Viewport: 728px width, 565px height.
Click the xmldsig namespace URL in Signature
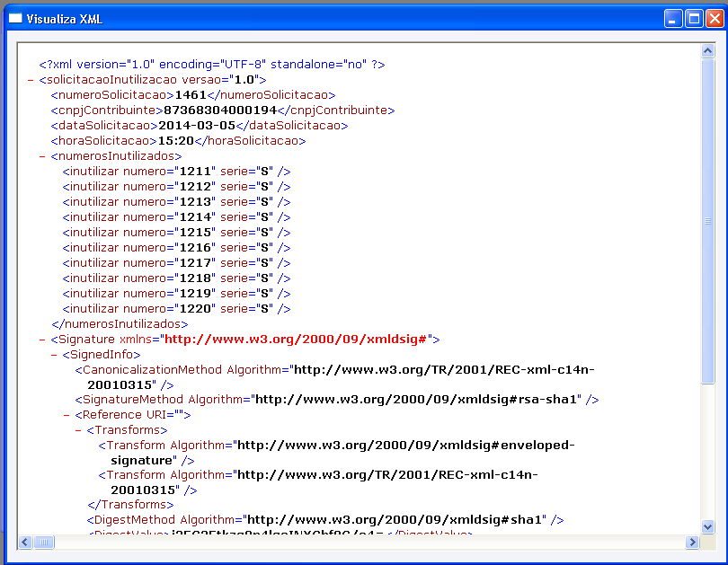point(296,340)
